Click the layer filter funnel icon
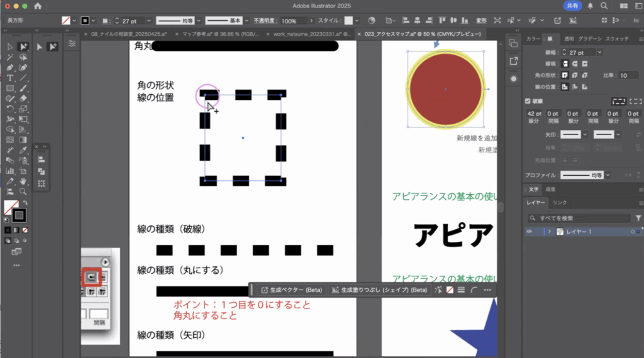644x358 pixels. 638,218
